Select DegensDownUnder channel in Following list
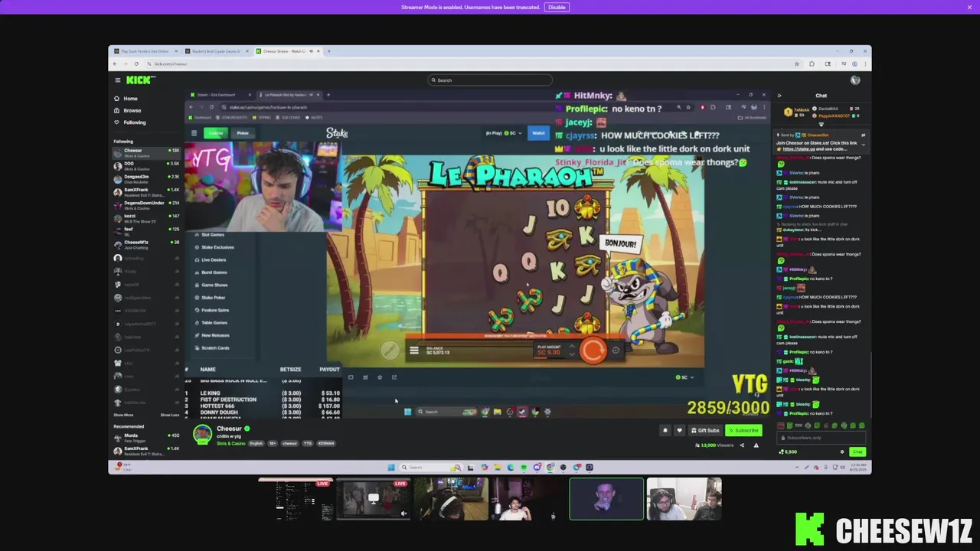This screenshot has height=551, width=980. 145,204
